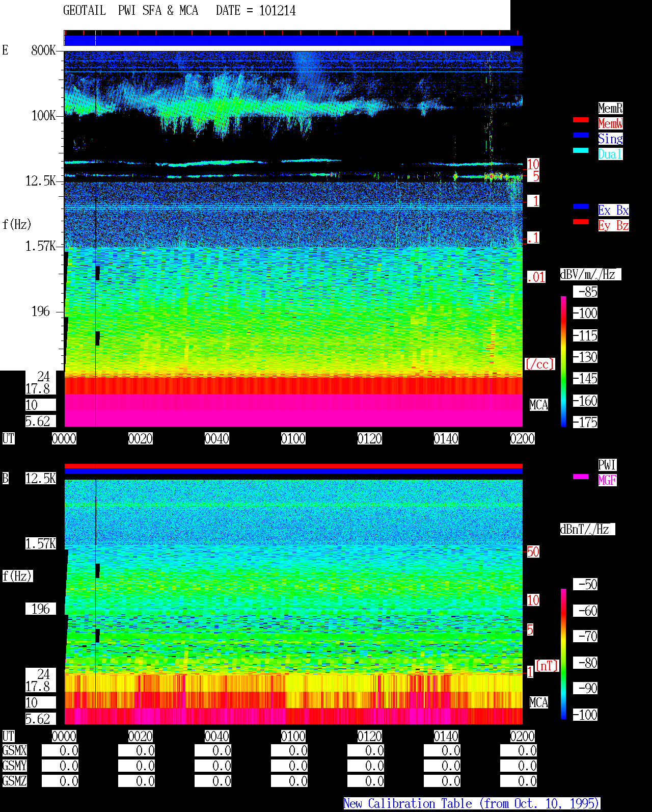The width and height of the screenshot is (652, 812).
Task: Click the red bar above B spectrogram
Action: 293,466
